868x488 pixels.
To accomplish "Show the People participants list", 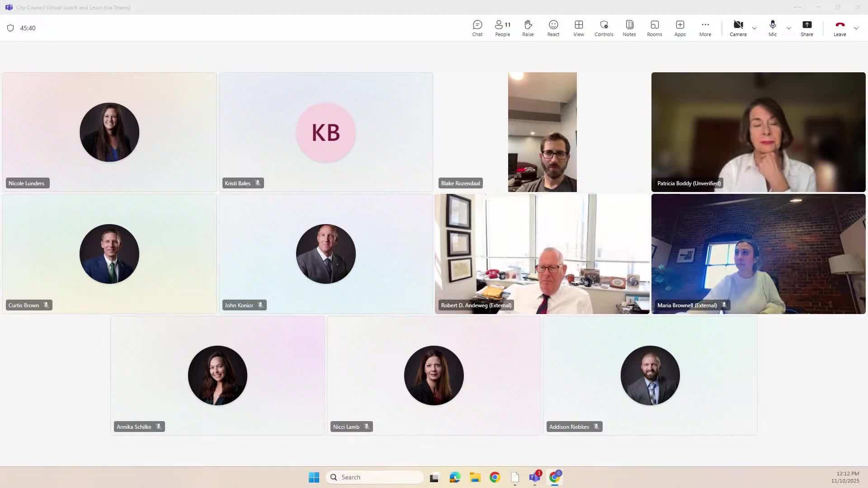I will (x=502, y=28).
